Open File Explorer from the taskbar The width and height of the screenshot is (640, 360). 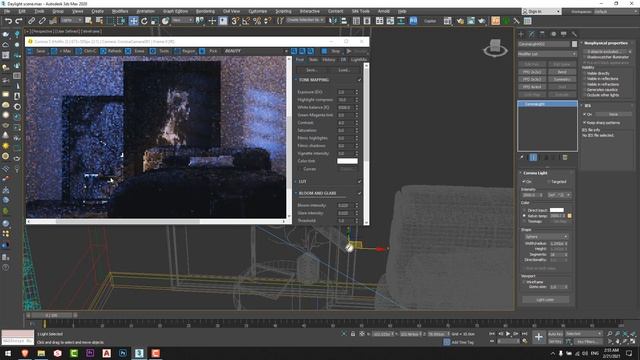(41, 353)
